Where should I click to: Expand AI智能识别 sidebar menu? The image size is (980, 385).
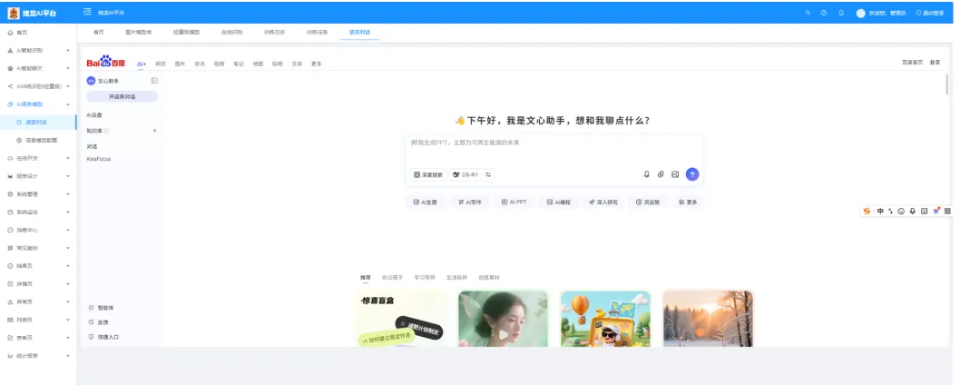tap(38, 50)
